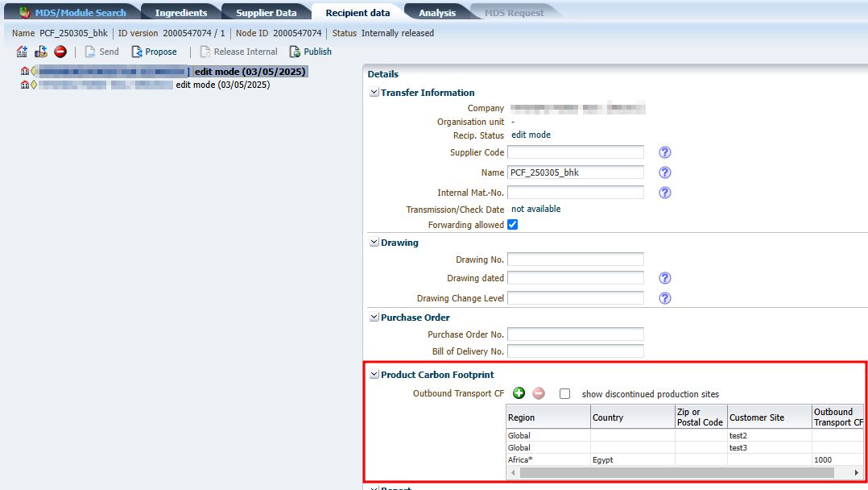Screen dimensions: 868x490
Task: Click the table's horizontal scrollbar thumb
Action: 677,472
